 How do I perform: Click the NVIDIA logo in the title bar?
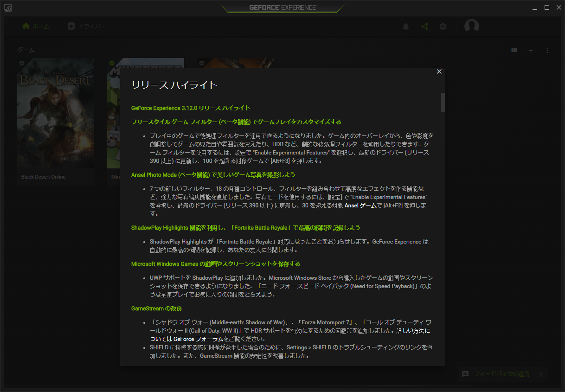coord(8,7)
